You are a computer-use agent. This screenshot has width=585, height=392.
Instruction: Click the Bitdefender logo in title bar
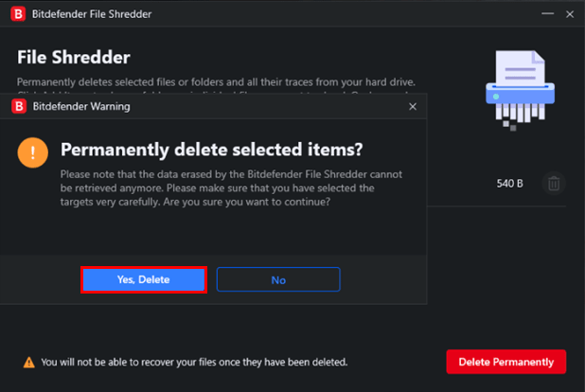click(18, 14)
